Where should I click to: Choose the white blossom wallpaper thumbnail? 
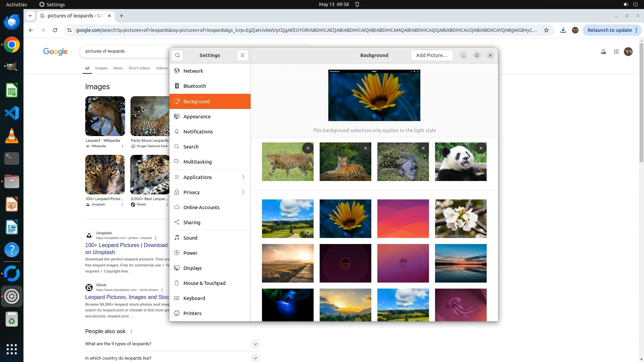(x=461, y=219)
